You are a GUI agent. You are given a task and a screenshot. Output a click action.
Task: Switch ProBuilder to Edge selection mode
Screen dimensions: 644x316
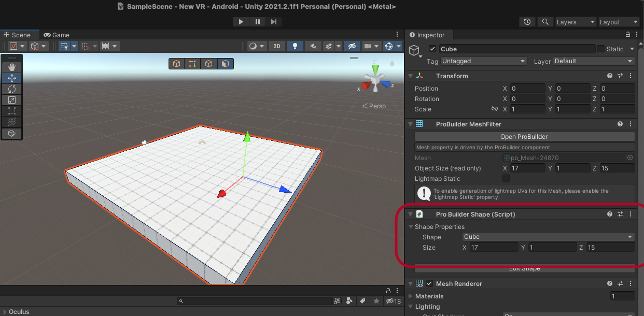pyautogui.click(x=208, y=64)
